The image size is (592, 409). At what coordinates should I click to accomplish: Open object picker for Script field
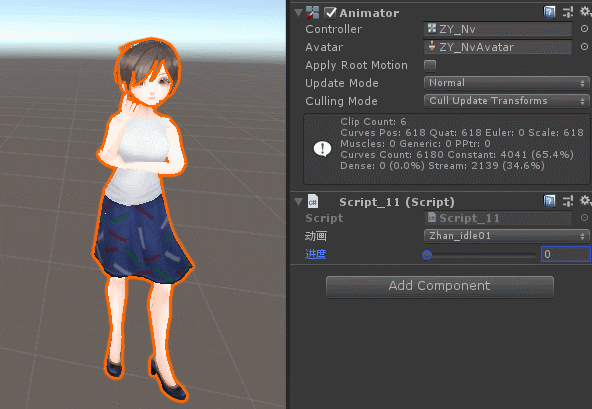(x=584, y=218)
